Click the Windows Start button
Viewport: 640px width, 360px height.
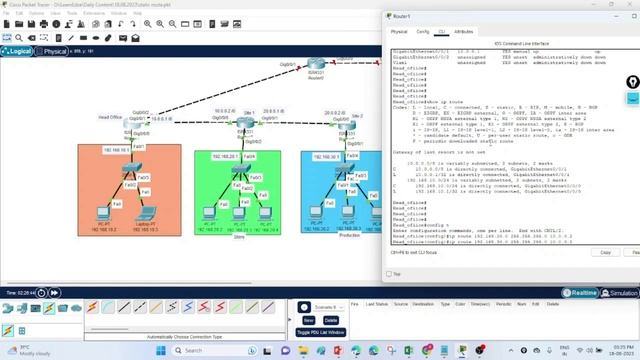click(161, 351)
